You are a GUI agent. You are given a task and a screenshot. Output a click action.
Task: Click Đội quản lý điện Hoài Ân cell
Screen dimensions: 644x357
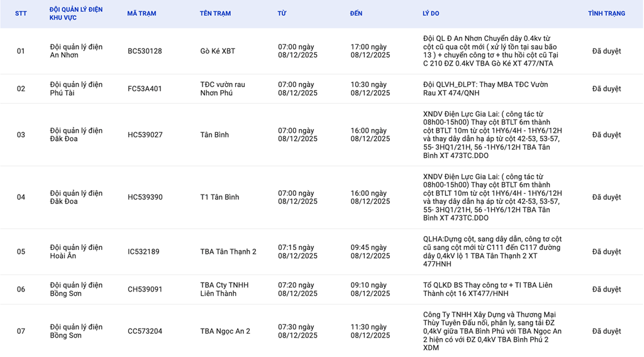76,252
